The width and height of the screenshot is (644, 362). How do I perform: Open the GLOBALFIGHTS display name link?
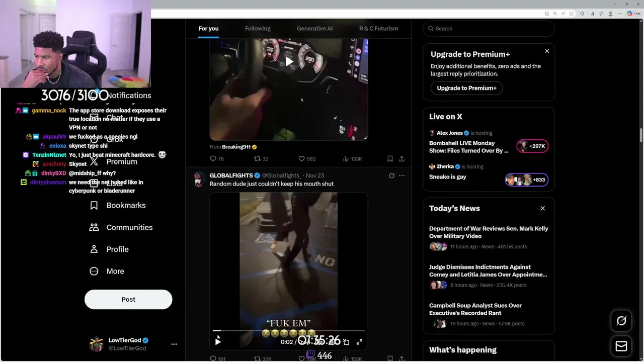point(231,175)
